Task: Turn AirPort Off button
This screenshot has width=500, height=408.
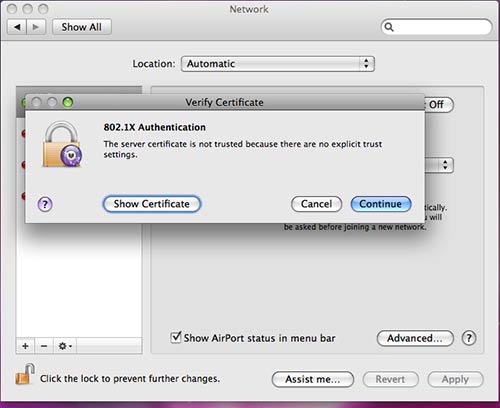Action: (x=439, y=105)
